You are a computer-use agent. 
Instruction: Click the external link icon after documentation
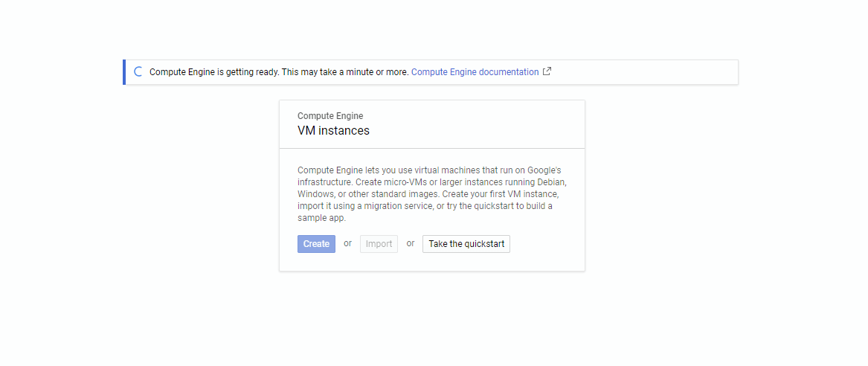547,72
